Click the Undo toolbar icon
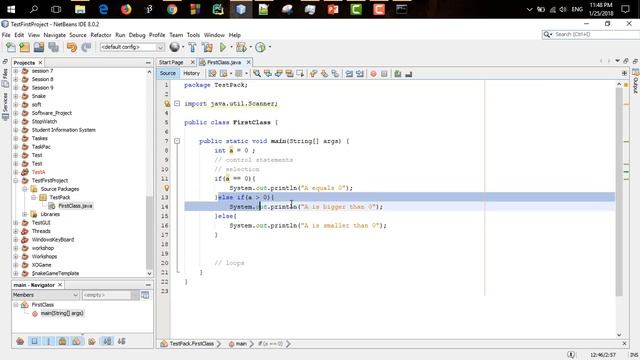This screenshot has width=640, height=360. (72, 47)
